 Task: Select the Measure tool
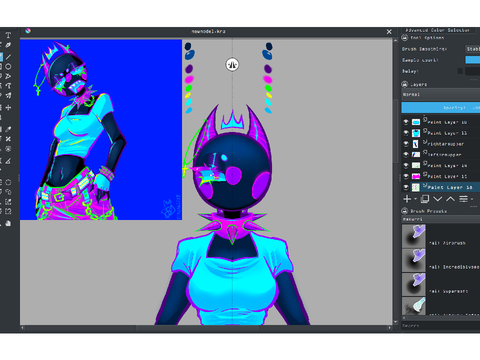pyautogui.click(x=8, y=161)
